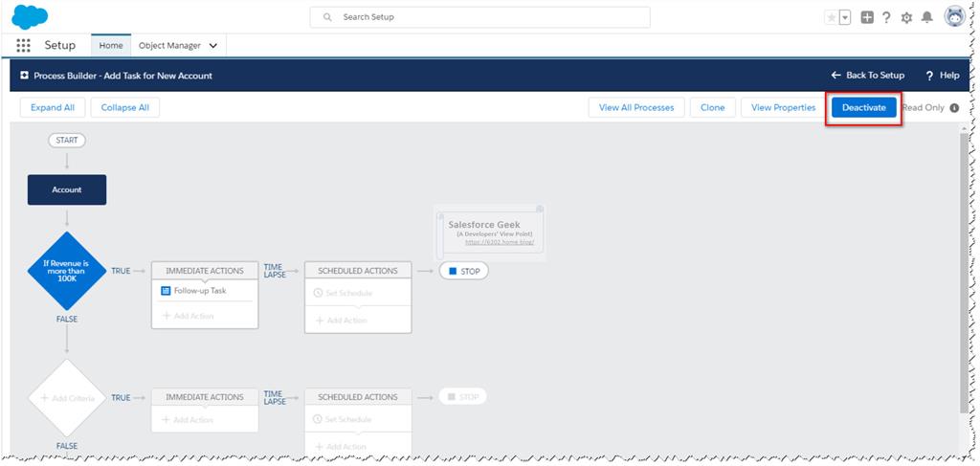Select the 'If Revenue is more than 100K' criteria diamond
The height and width of the screenshot is (466, 980).
(67, 271)
